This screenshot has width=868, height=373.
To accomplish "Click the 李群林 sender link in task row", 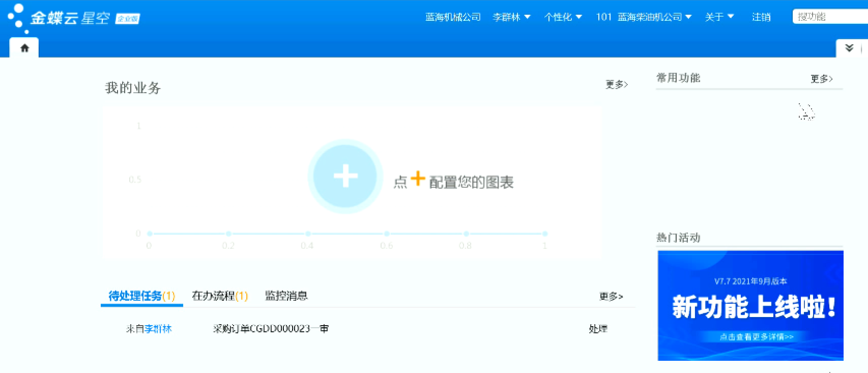I will [x=158, y=329].
